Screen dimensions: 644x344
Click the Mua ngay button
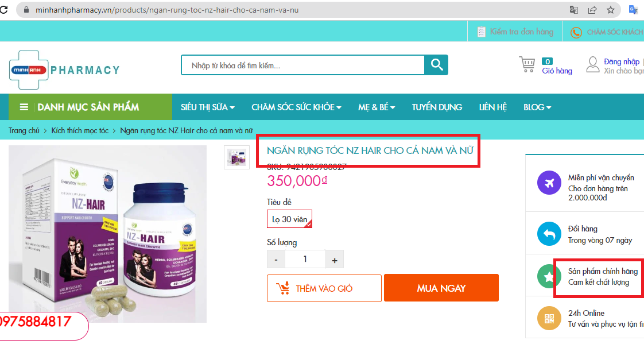pos(441,288)
